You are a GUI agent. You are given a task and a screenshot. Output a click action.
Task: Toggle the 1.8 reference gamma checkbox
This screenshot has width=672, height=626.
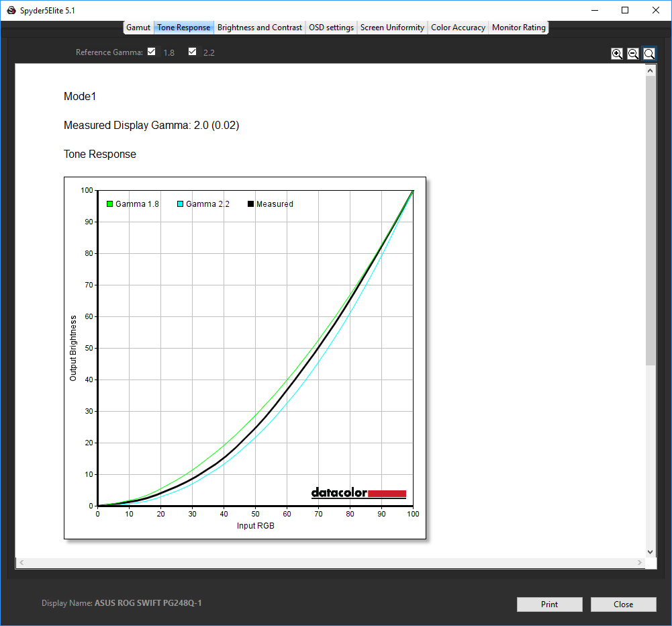click(151, 52)
